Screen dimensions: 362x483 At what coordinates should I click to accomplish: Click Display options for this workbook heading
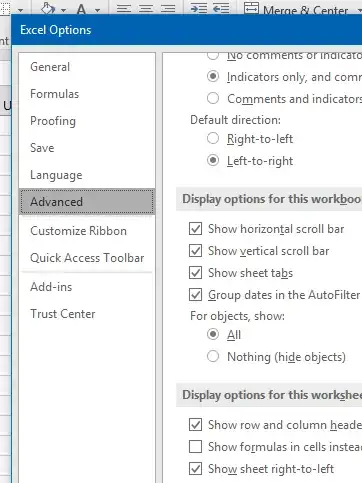pos(271,199)
